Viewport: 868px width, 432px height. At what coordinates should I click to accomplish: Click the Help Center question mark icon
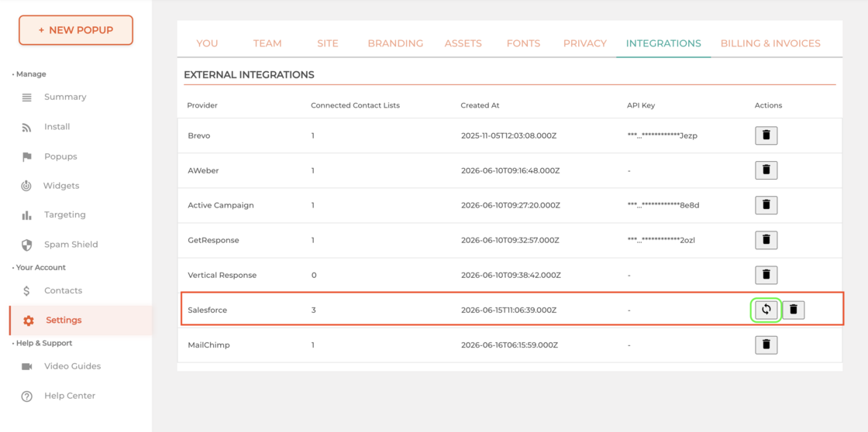26,396
